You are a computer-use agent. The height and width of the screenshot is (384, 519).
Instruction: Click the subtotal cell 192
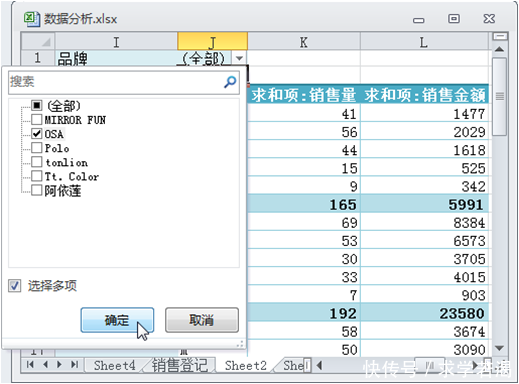point(304,313)
